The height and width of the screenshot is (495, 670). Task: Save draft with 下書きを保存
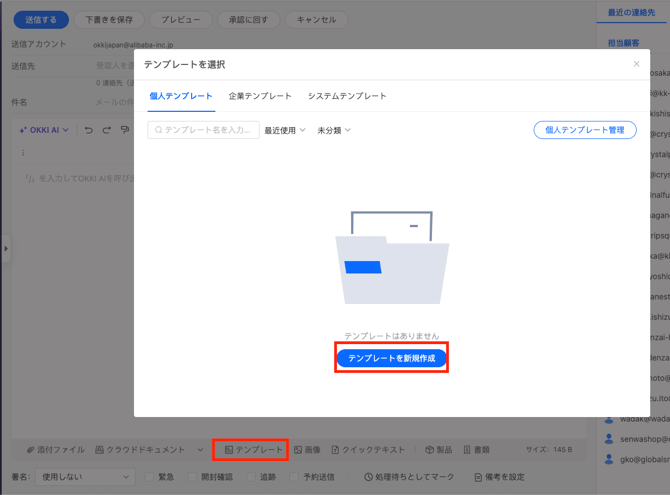click(109, 20)
